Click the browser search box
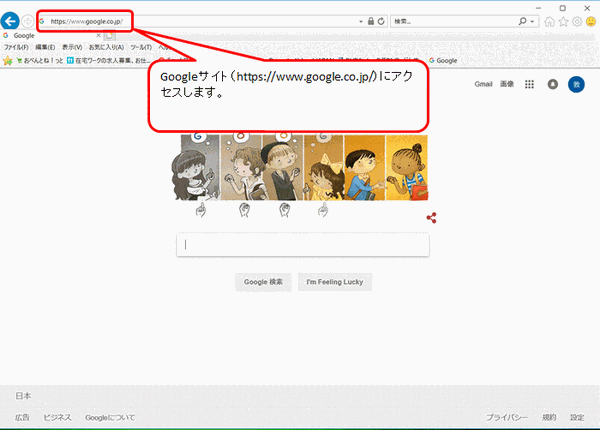 pos(453,21)
